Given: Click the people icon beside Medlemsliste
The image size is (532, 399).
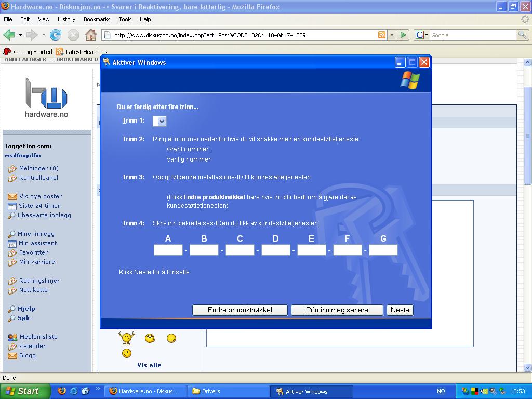Looking at the screenshot, I should pos(12,337).
